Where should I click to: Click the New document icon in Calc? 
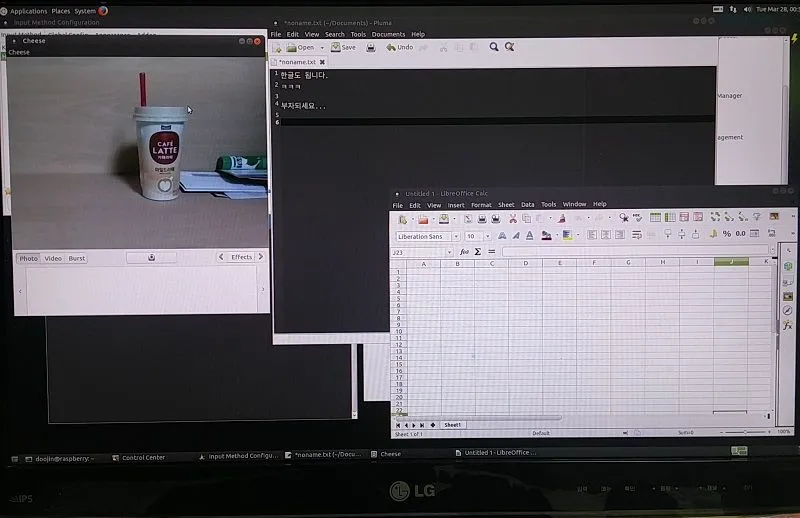click(x=403, y=219)
